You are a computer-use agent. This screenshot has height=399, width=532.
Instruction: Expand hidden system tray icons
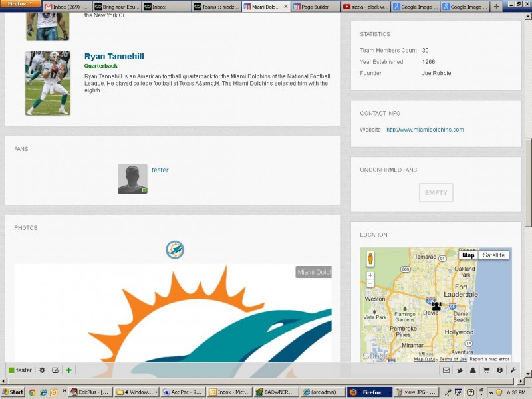pos(491,392)
